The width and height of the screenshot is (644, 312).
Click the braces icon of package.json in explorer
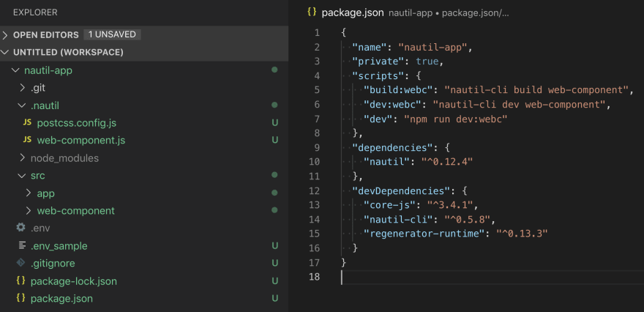[20, 298]
